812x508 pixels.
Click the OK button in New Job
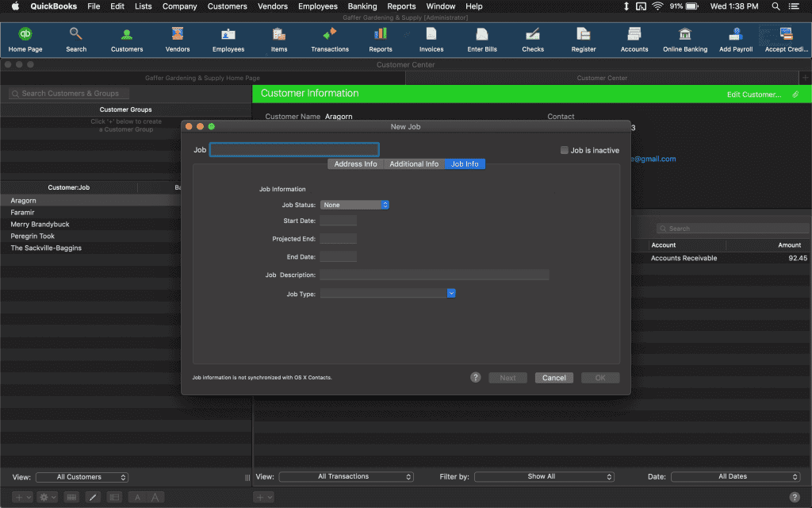click(x=600, y=378)
